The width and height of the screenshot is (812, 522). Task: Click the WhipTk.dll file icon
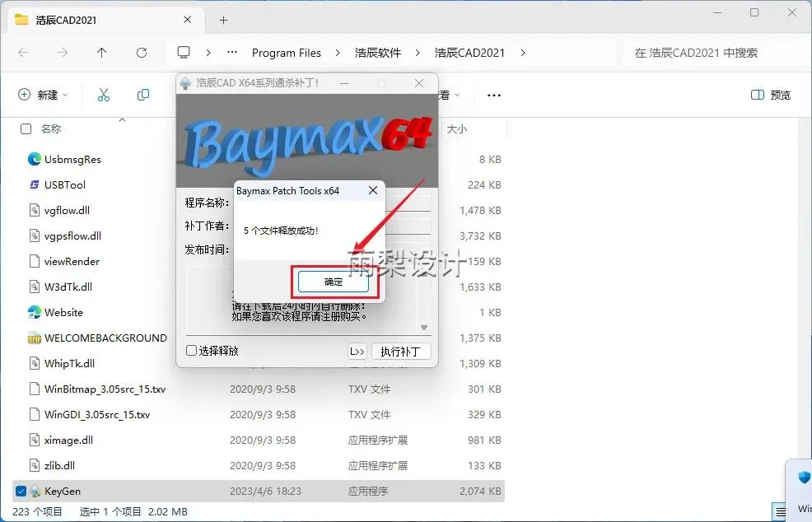pos(35,364)
